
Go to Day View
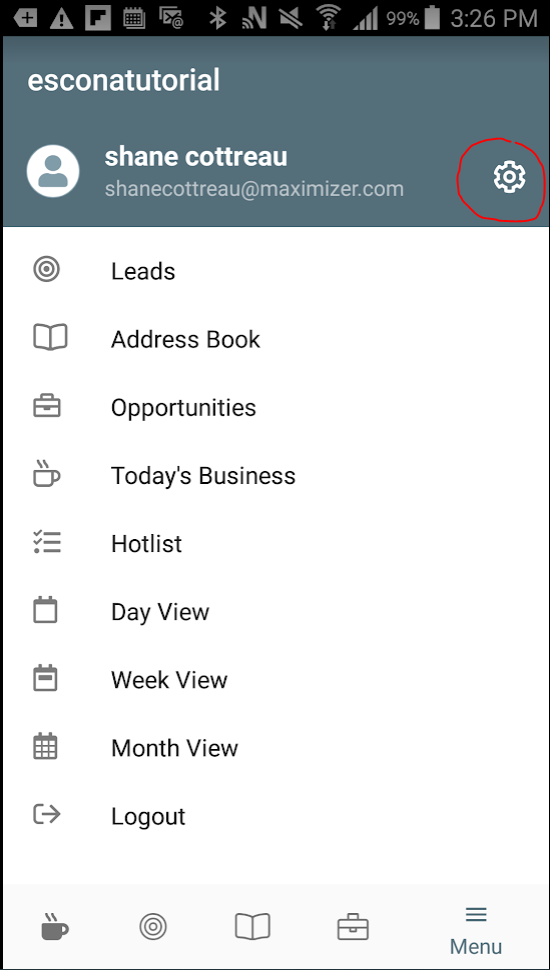pyautogui.click(x=275, y=611)
